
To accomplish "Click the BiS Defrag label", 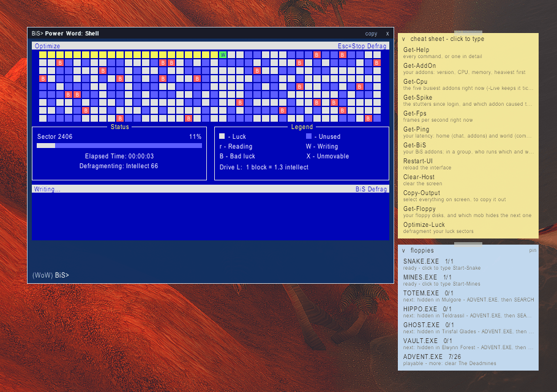I will click(371, 189).
